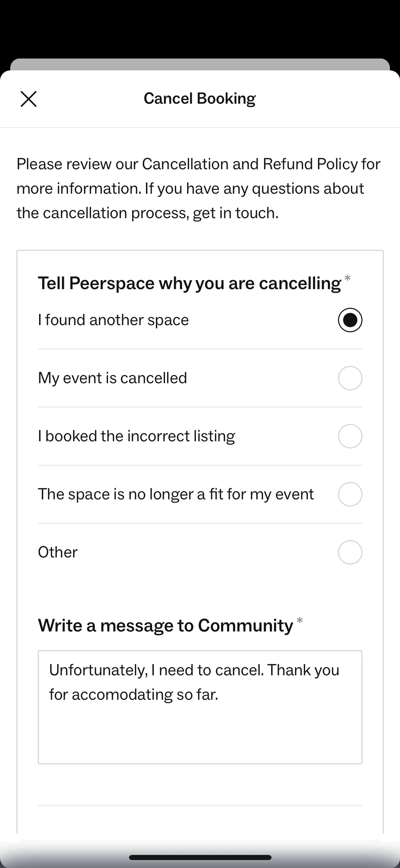
Task: Select the "space is no longer a fit" radio circle
Action: point(350,494)
